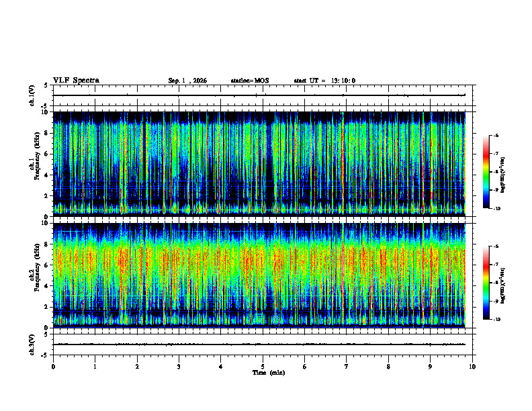Screen dimensions: 532x411
Task: Click the 9 minute tick on time axis
Action: (430, 367)
